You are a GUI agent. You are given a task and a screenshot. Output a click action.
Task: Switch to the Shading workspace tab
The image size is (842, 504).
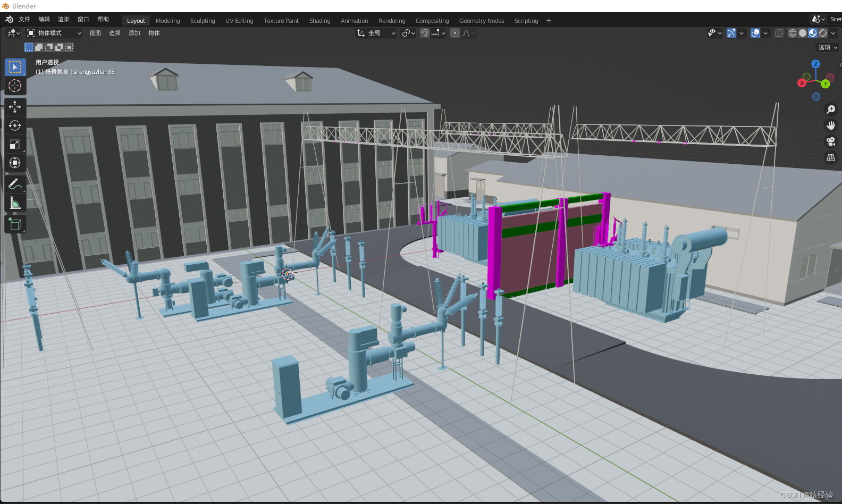(320, 21)
